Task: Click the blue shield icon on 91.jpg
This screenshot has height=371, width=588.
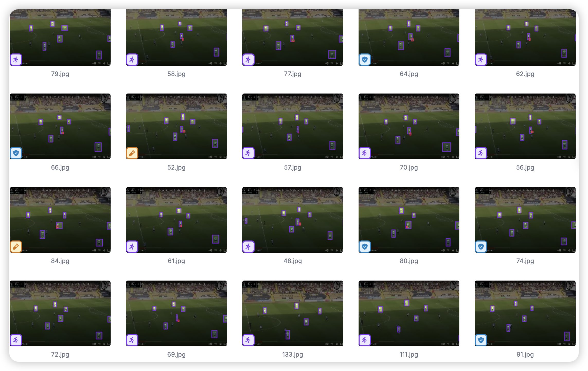Action: (481, 340)
